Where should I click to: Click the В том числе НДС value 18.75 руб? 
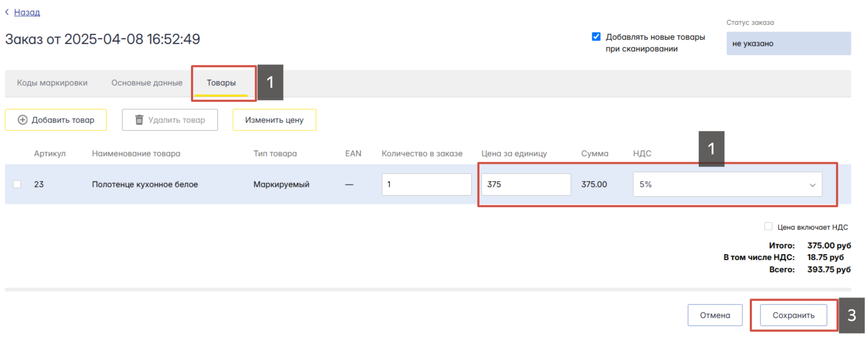click(x=825, y=257)
